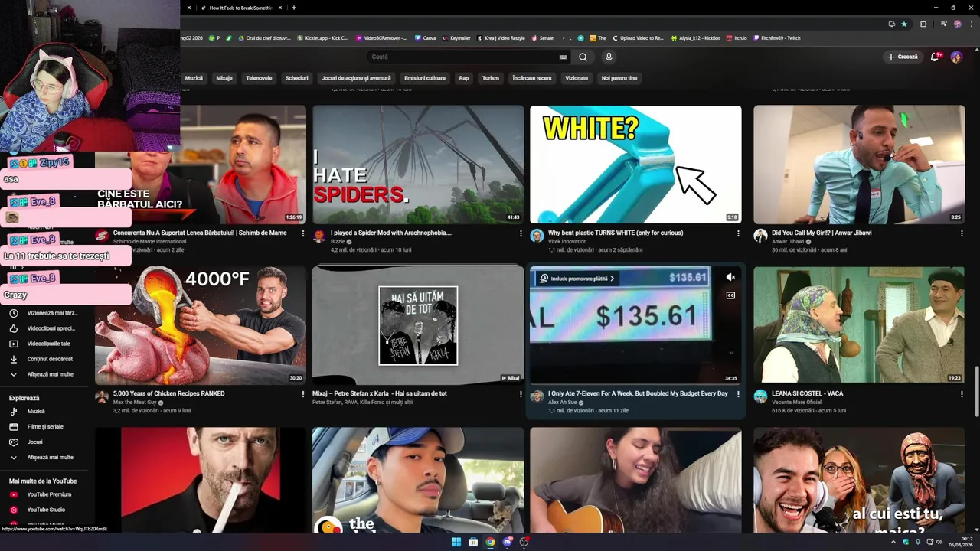This screenshot has width=980, height=551.
Task: Select the Vizionate filter chip
Action: 577,78
